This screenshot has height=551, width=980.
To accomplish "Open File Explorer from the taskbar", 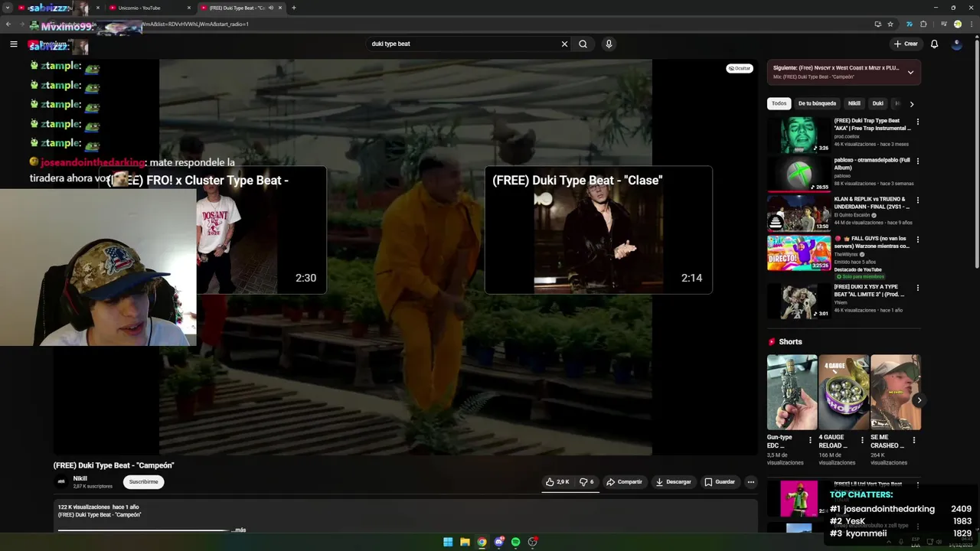I will pyautogui.click(x=465, y=542).
